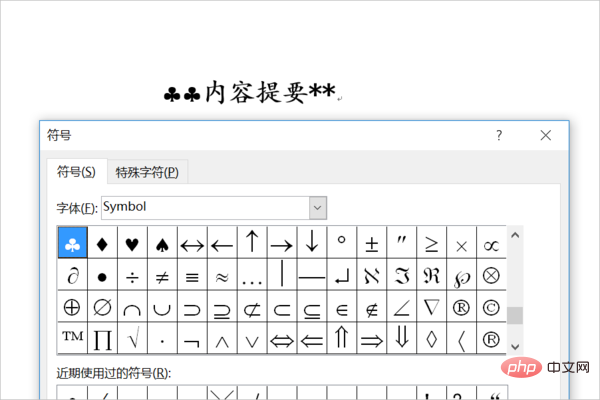Select the not-equal-to symbol
The width and height of the screenshot is (600, 400).
[x=162, y=275]
